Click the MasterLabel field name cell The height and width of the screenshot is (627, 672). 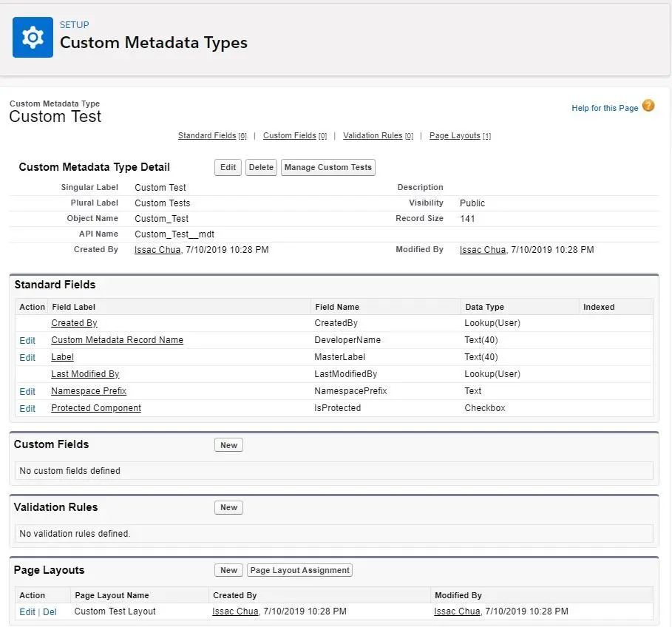click(340, 357)
